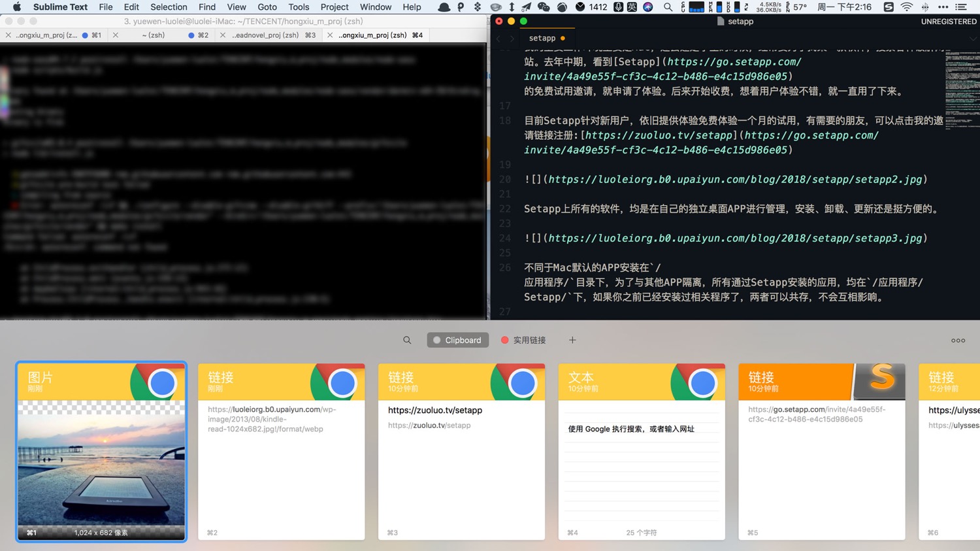Open the Selection menu in Sublime Text
Screen dimensions: 980x551
click(169, 7)
